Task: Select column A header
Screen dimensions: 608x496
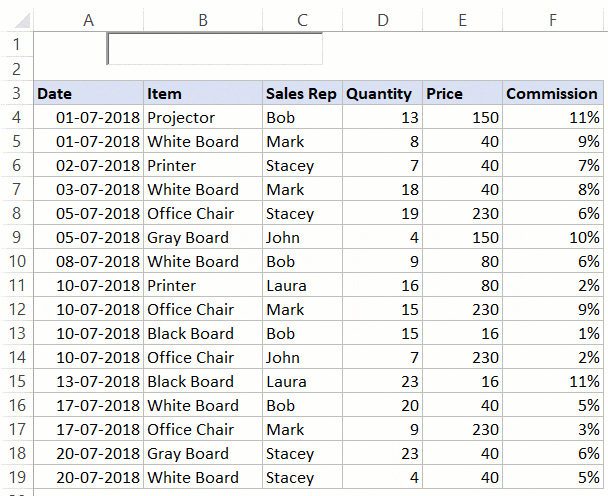Action: 88,20
